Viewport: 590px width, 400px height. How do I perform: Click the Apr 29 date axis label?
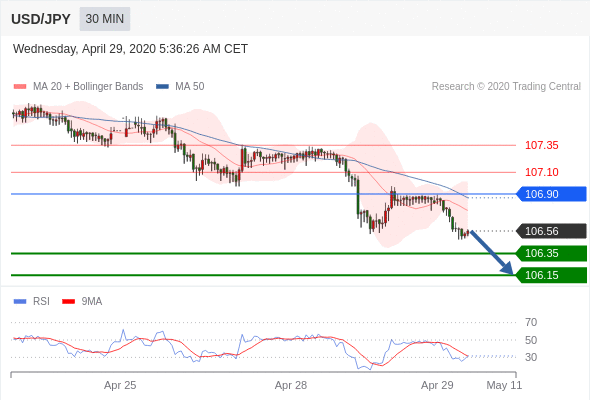click(x=437, y=385)
